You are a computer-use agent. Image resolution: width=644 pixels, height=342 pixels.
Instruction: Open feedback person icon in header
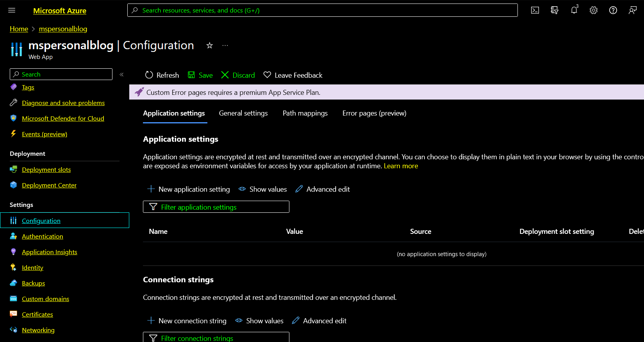(x=633, y=10)
